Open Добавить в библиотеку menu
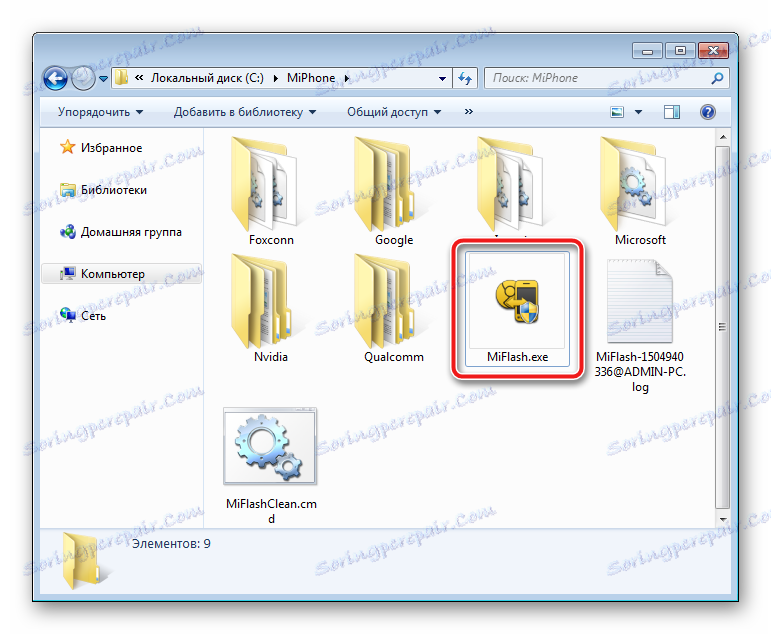The height and width of the screenshot is (634, 771). click(x=244, y=112)
